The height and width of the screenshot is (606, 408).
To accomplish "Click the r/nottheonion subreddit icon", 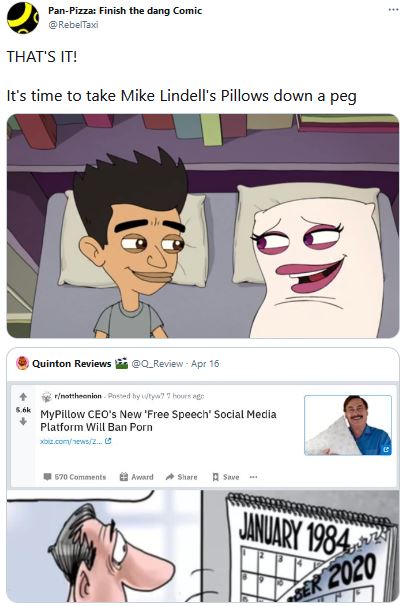I will click(46, 397).
